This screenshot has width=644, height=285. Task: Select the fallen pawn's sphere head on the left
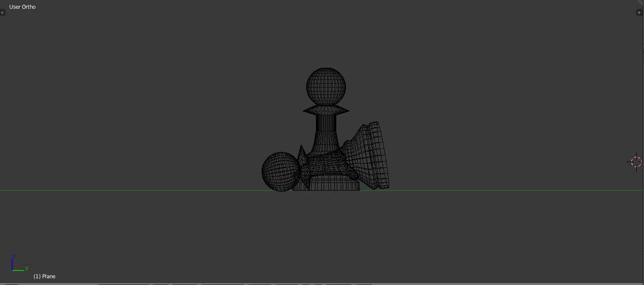click(x=281, y=172)
